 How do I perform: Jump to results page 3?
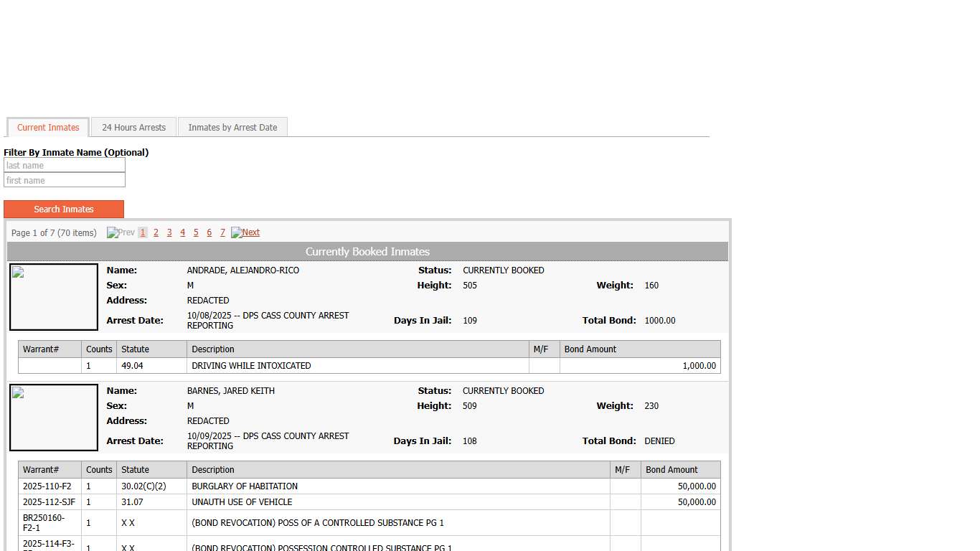169,232
